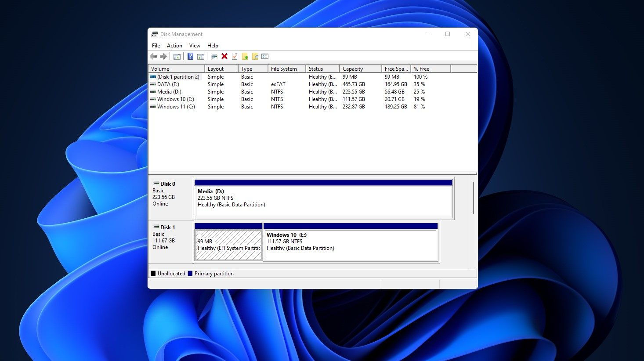Screen dimensions: 644x361
Task: Click Show/Hide Action Pane toolbar icon
Action: click(x=201, y=56)
